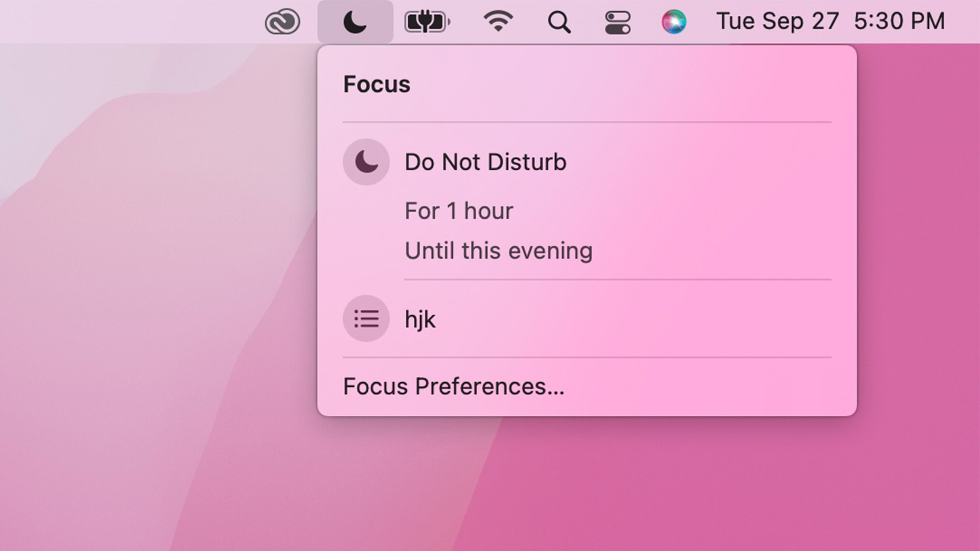
Task: Toggle Do Not Disturb moon button
Action: pos(366,162)
